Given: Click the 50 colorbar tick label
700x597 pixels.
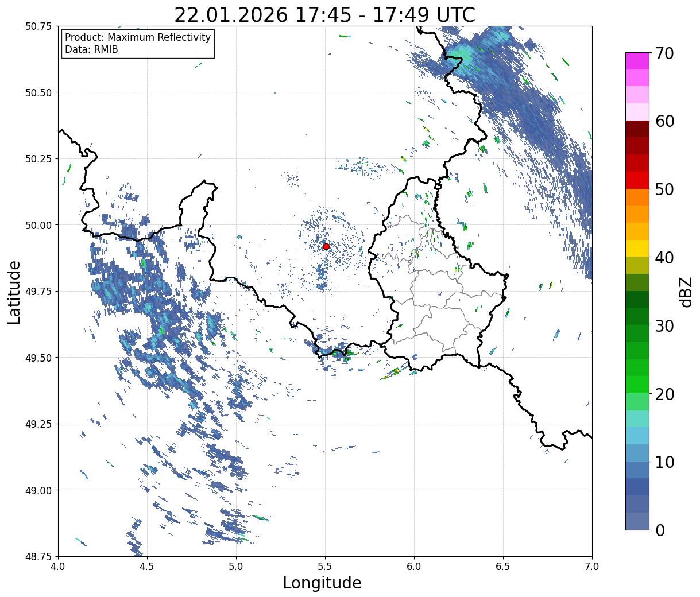Looking at the screenshot, I should tap(664, 189).
